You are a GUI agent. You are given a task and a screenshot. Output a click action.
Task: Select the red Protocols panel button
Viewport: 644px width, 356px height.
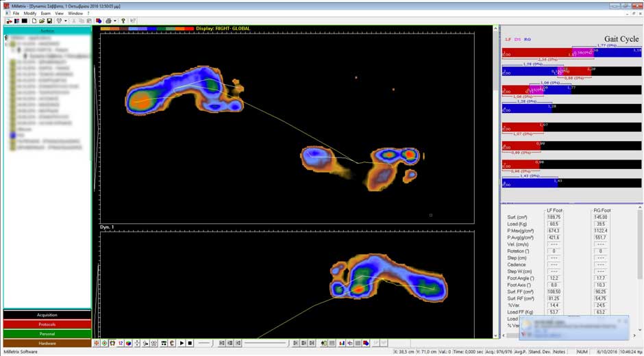(x=47, y=325)
